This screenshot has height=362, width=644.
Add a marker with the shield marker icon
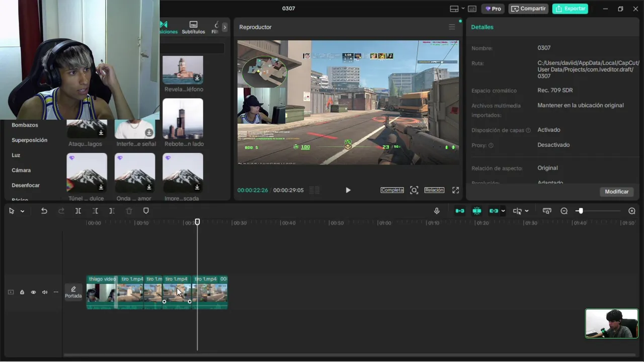coord(146,211)
